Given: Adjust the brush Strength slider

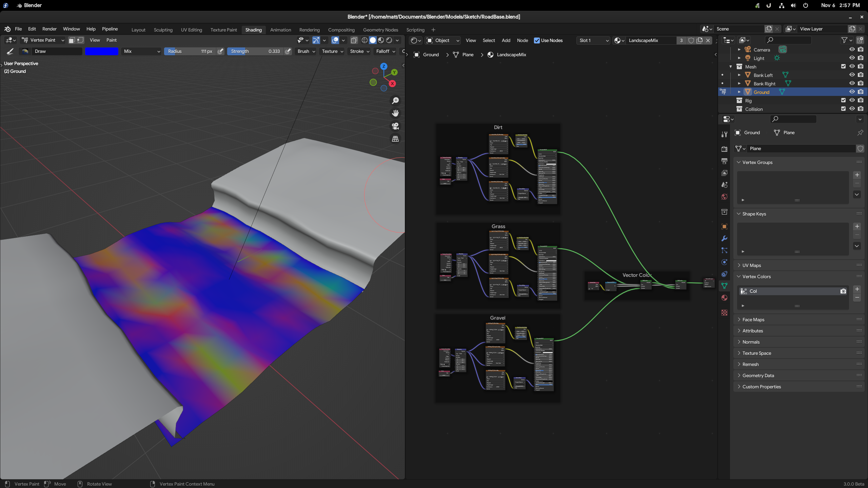Looking at the screenshot, I should pyautogui.click(x=255, y=51).
